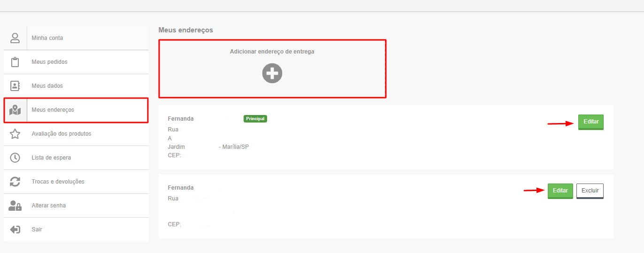Click the user profile icon beside Minha conta
644x253 pixels.
(x=15, y=38)
